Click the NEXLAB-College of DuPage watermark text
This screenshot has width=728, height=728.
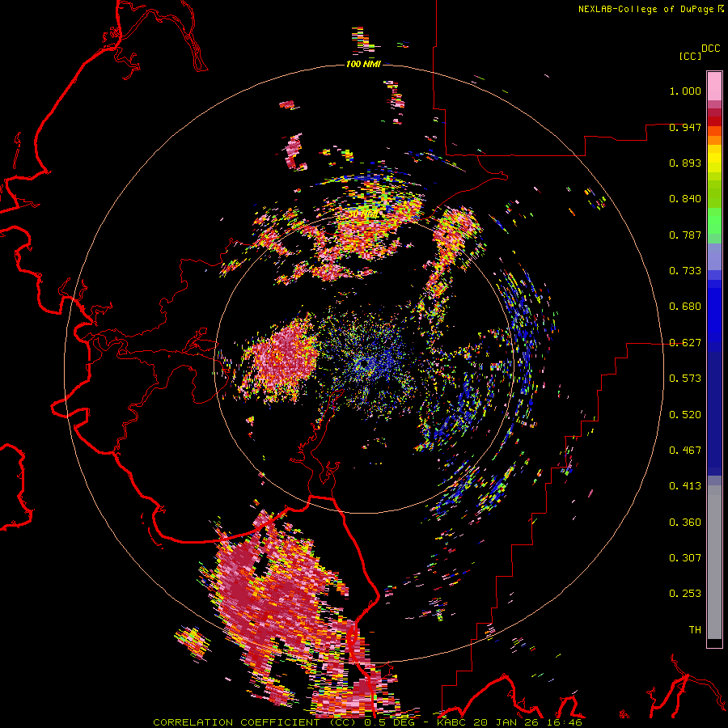pyautogui.click(x=650, y=9)
